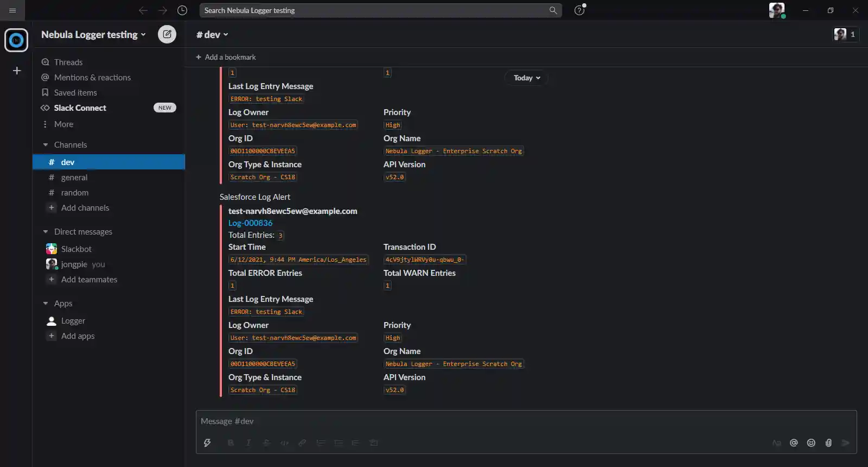Click the bold test-narvh8ewc5ew@example.com heading

293,211
